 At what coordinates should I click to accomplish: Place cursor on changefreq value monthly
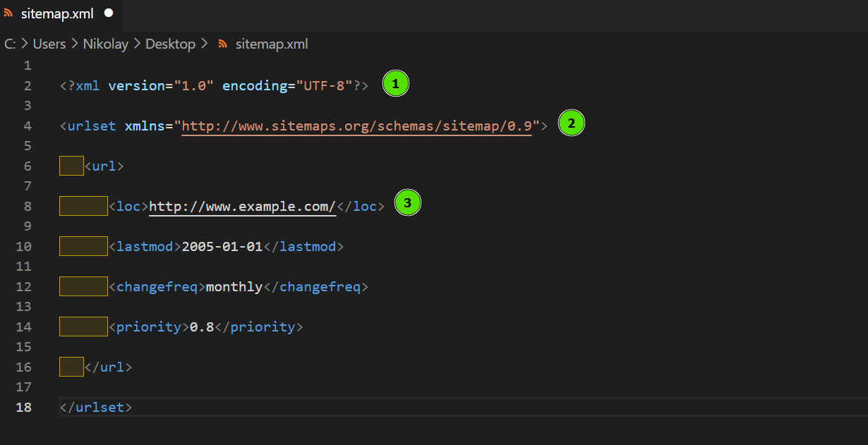click(x=234, y=287)
